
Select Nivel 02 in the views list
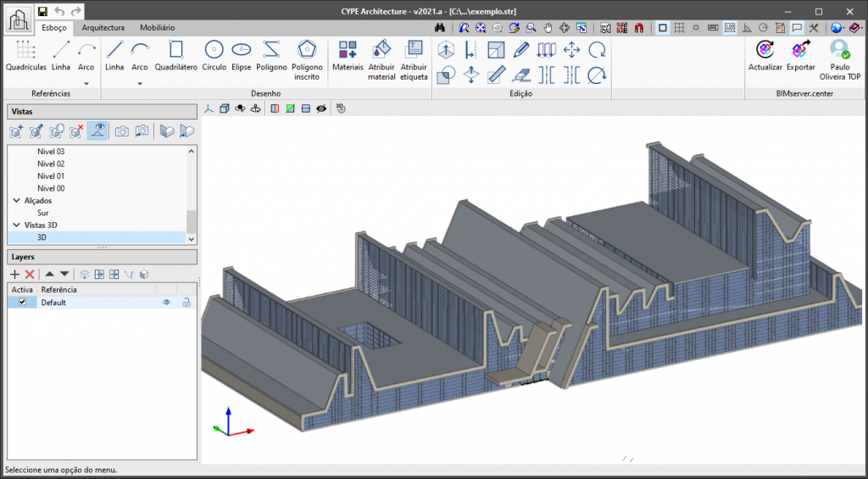coord(51,164)
